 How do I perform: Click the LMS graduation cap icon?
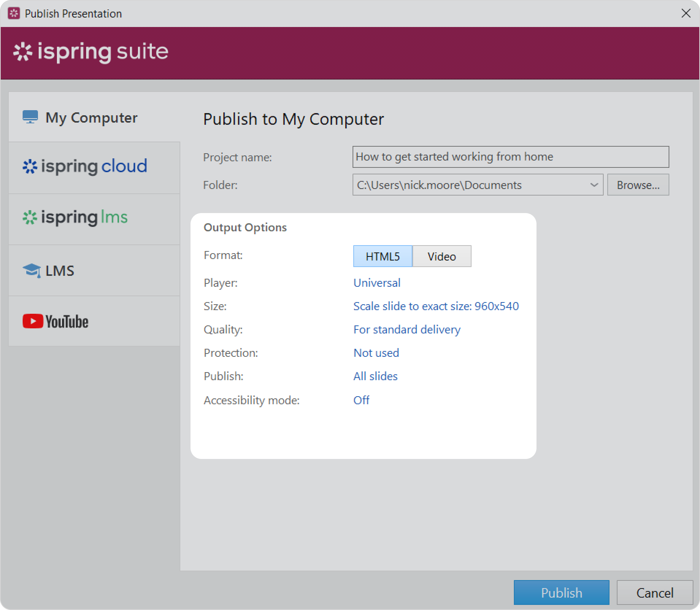(x=31, y=271)
